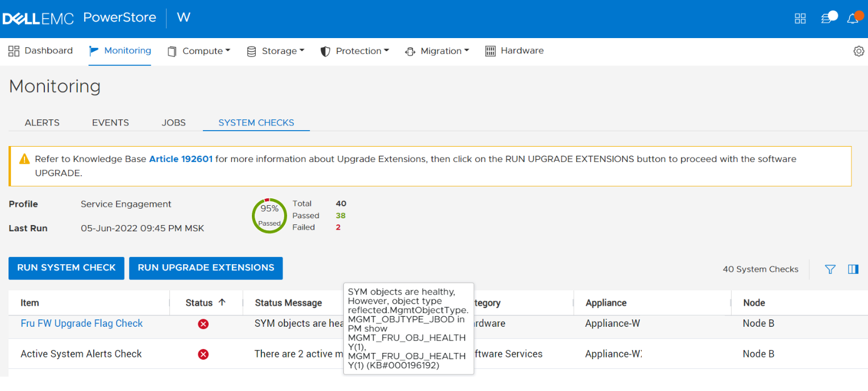Click the red error icon on Fru FW row

pyautogui.click(x=203, y=323)
